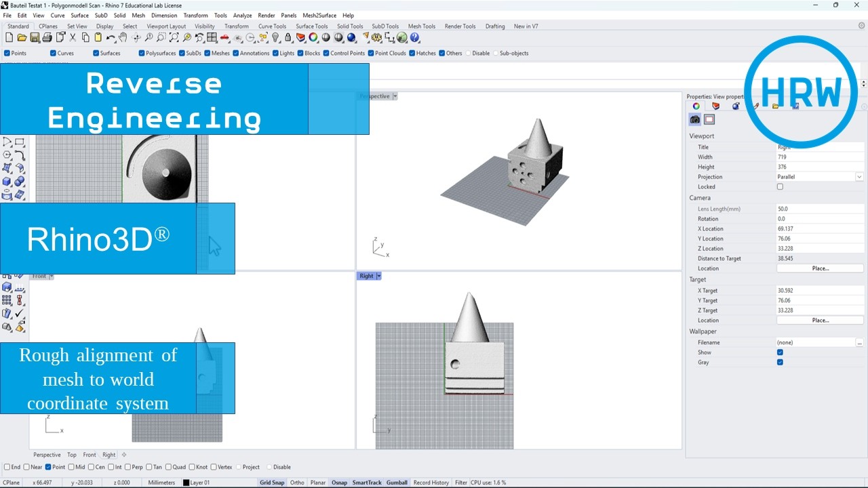Click the X Target value field

point(820,290)
